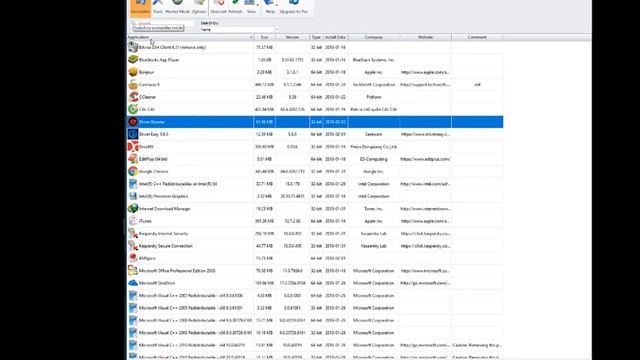Sort by the Company column header

[373, 37]
